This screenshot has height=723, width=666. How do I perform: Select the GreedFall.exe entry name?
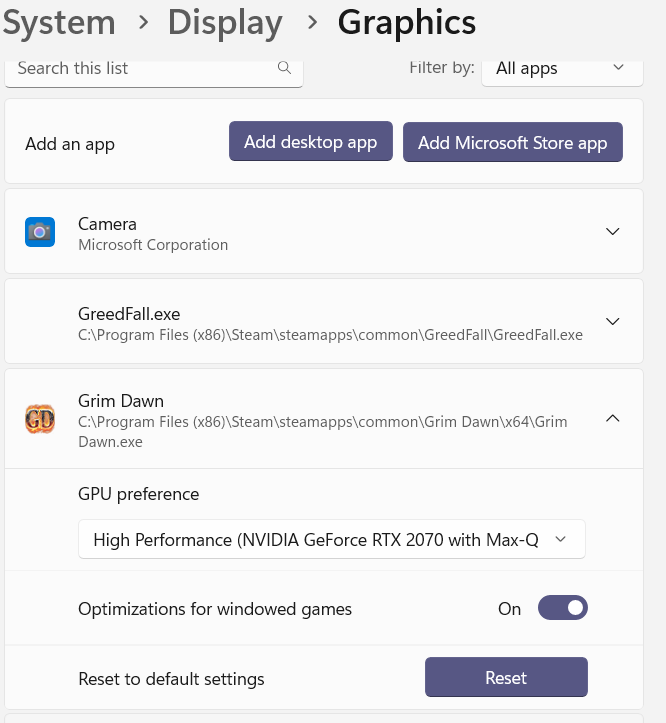(129, 313)
